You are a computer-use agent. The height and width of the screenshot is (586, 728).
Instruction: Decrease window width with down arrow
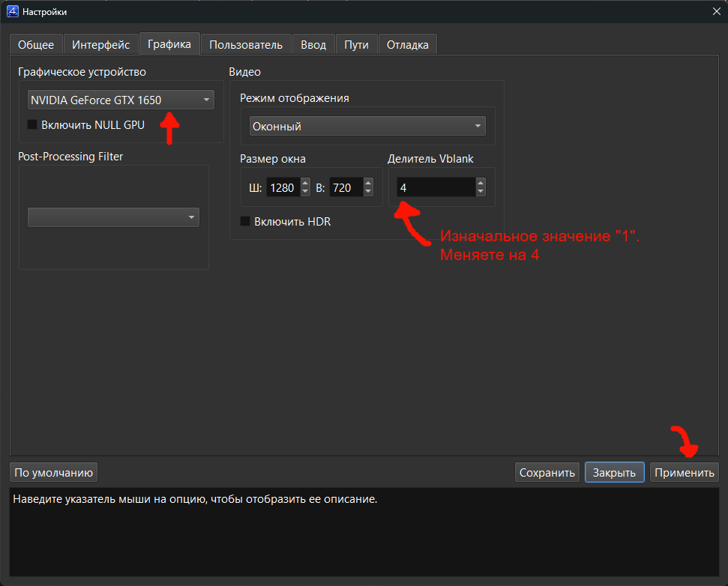[305, 192]
